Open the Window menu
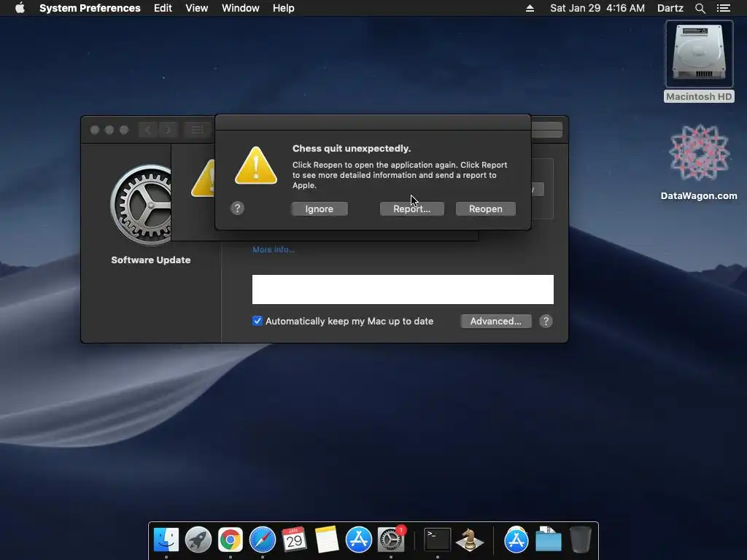 [x=240, y=8]
